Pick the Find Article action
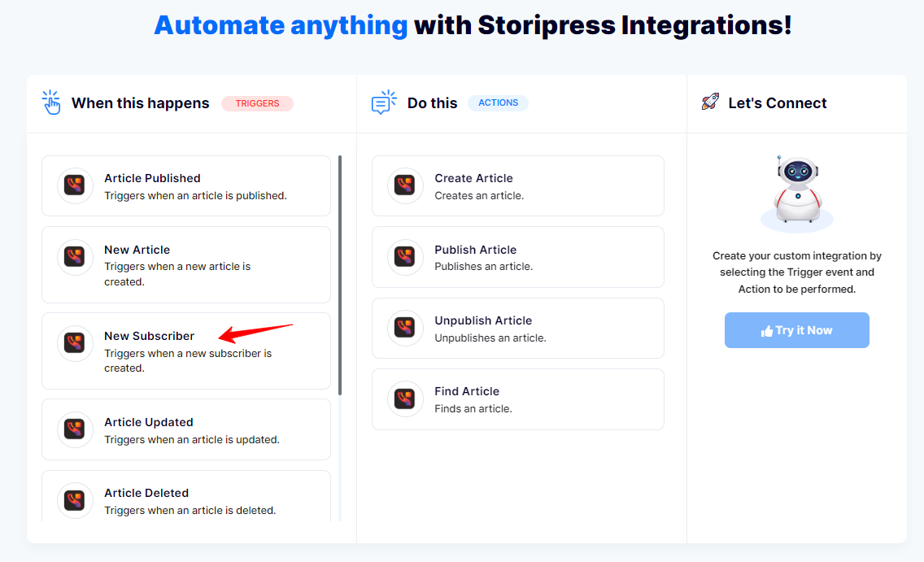 [517, 399]
